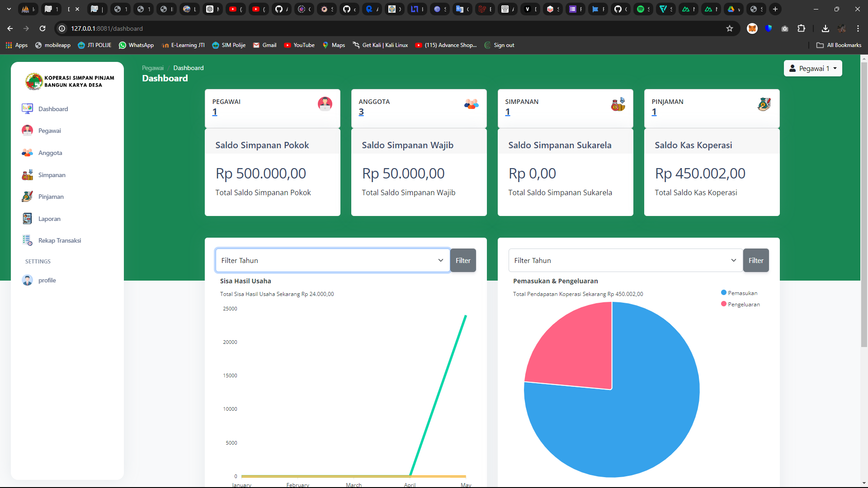Viewport: 868px width, 488px height.
Task: Open a new browser tab
Action: pos(775,9)
